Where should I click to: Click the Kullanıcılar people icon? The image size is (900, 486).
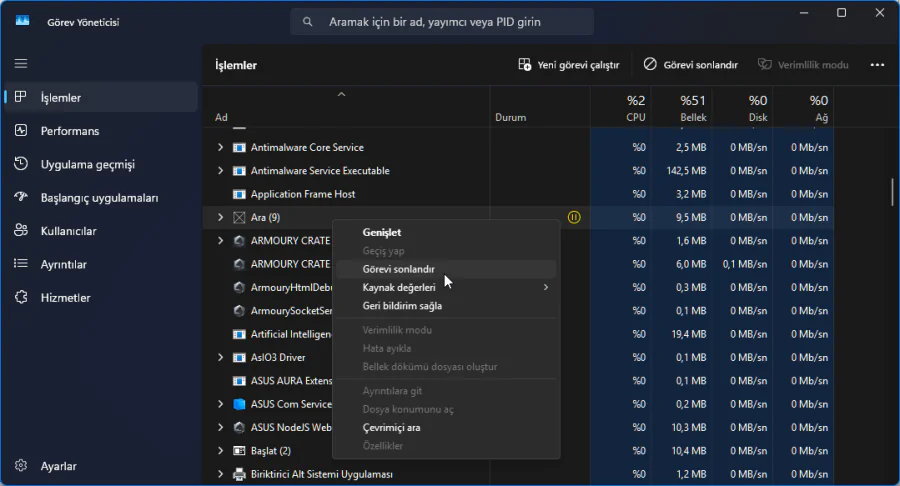[x=21, y=230]
